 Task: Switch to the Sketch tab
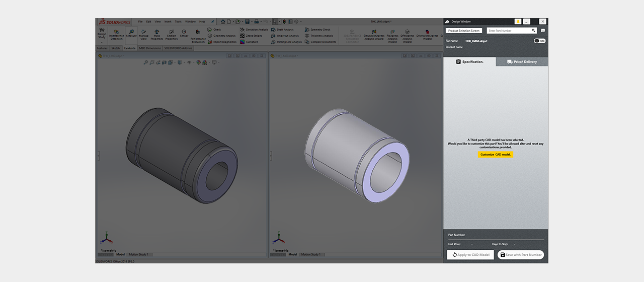[116, 48]
